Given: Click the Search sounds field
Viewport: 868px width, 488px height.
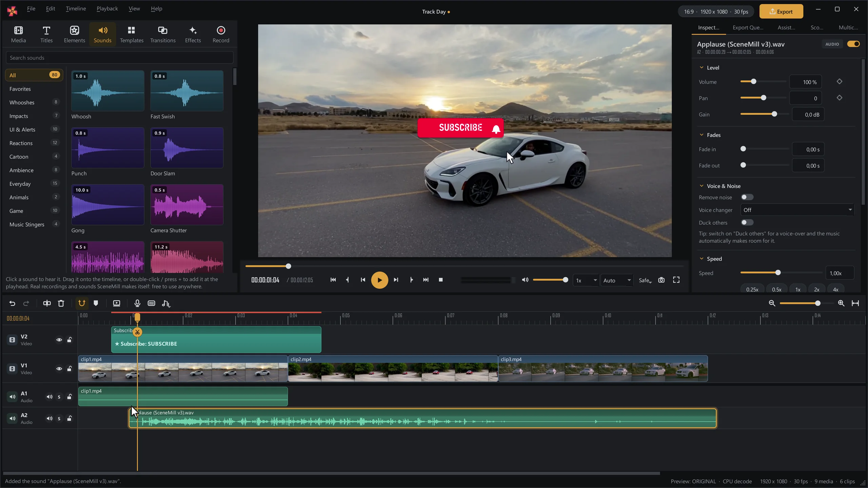Looking at the screenshot, I should [x=120, y=58].
